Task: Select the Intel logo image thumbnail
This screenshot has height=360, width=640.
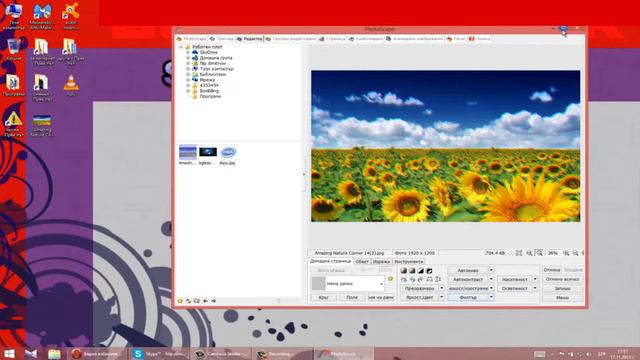Action: click(x=228, y=155)
